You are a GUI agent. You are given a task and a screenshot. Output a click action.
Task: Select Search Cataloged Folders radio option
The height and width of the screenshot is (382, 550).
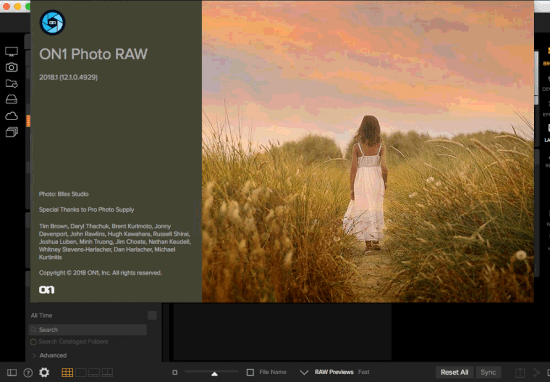pos(33,342)
